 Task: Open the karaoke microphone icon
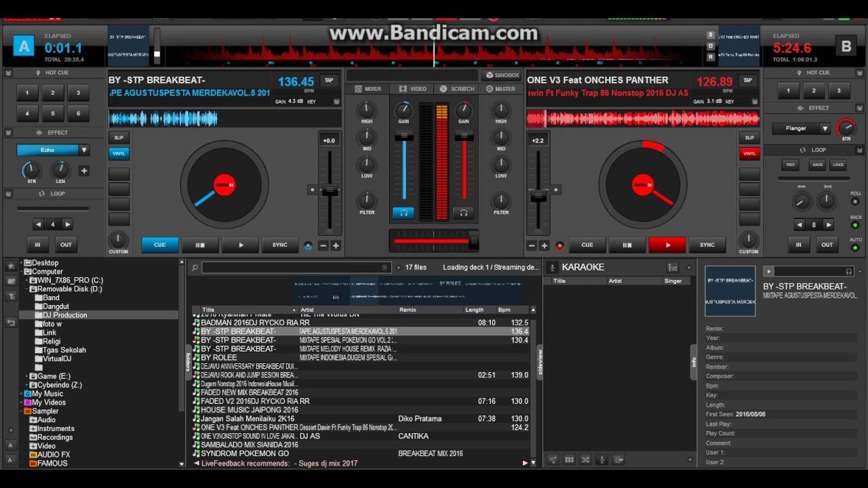tap(553, 267)
